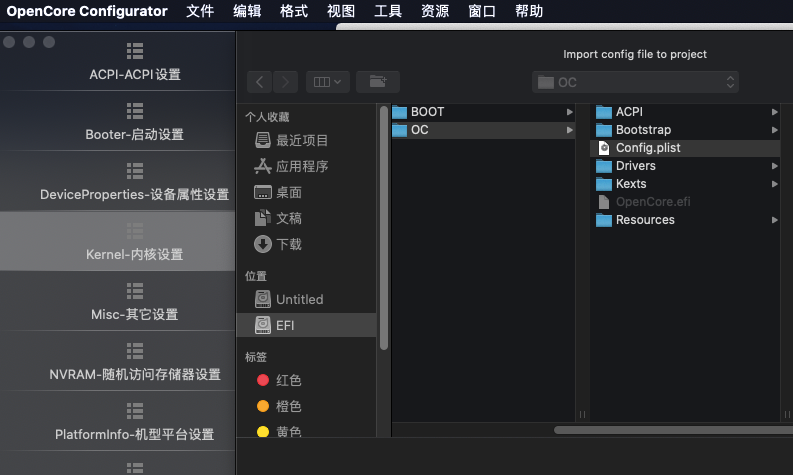Click the back navigation arrow
This screenshot has height=475, width=793.
[260, 82]
